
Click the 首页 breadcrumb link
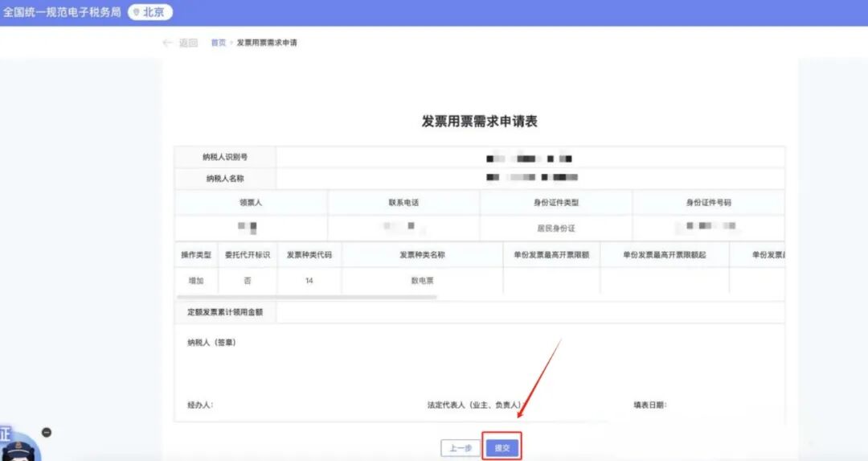pos(218,43)
